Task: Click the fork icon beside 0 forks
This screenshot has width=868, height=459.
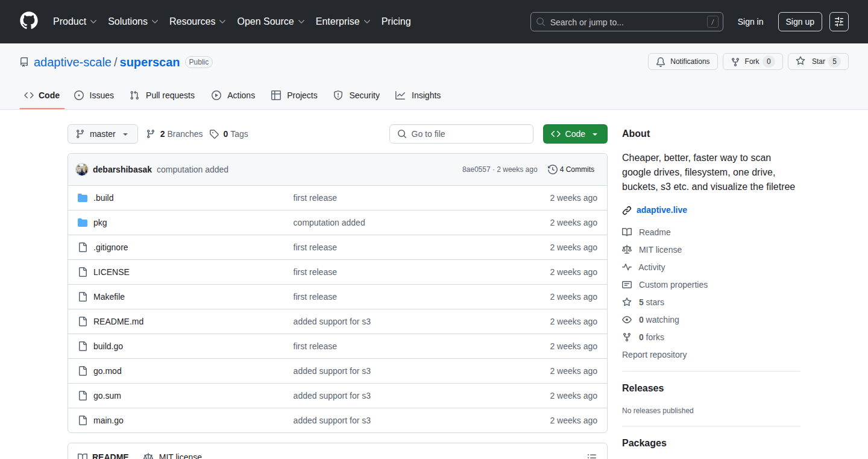Action: [627, 337]
